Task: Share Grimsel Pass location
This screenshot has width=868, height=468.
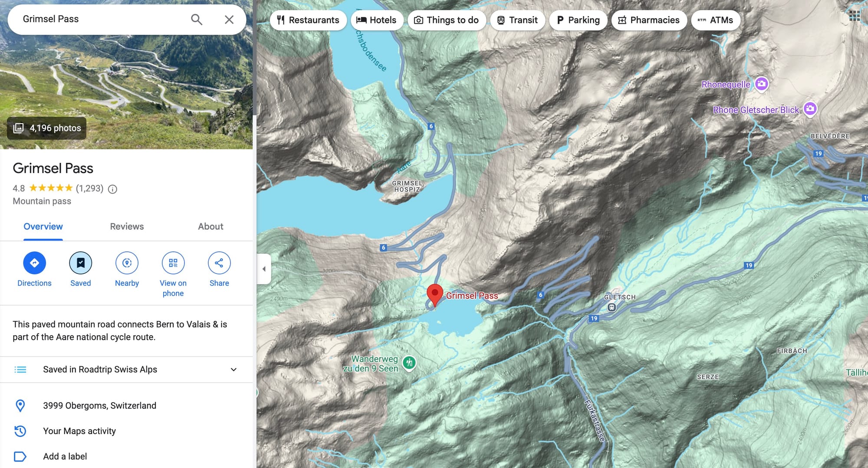Action: tap(219, 263)
